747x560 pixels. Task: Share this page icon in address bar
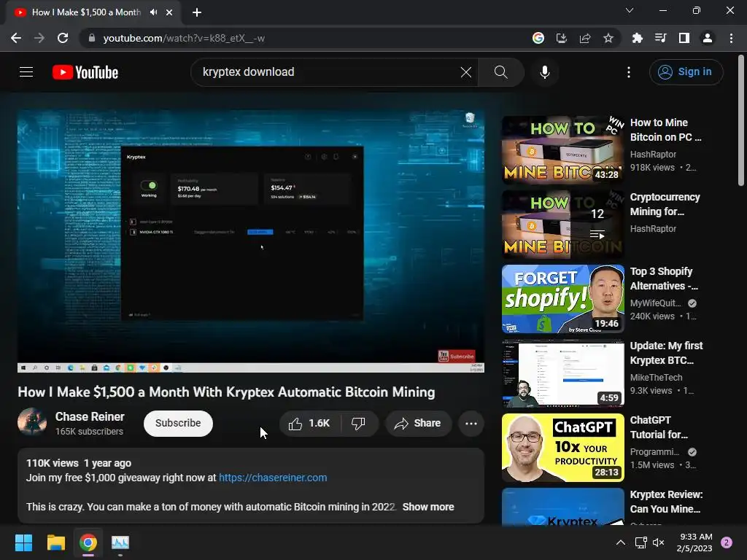click(585, 38)
